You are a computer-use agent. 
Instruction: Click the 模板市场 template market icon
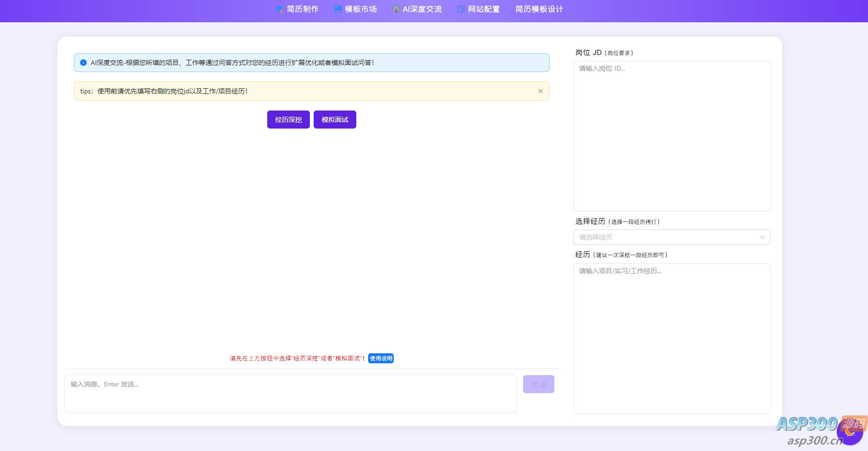(x=337, y=9)
